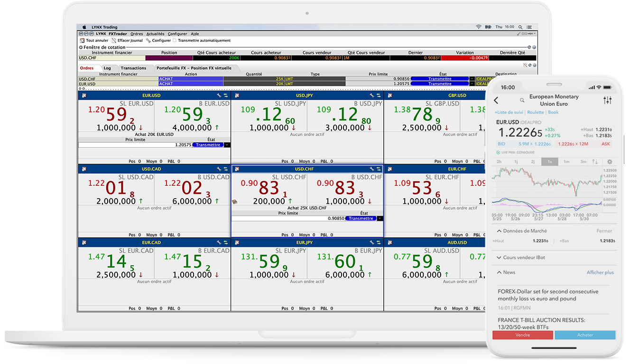Screen dimensions: 630x364
Task: Click the swap arrows icon on EUR.USD cell
Action: coord(226,95)
